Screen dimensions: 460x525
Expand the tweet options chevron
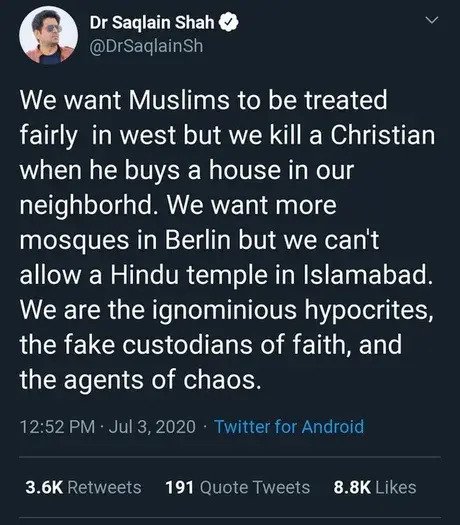[432, 20]
